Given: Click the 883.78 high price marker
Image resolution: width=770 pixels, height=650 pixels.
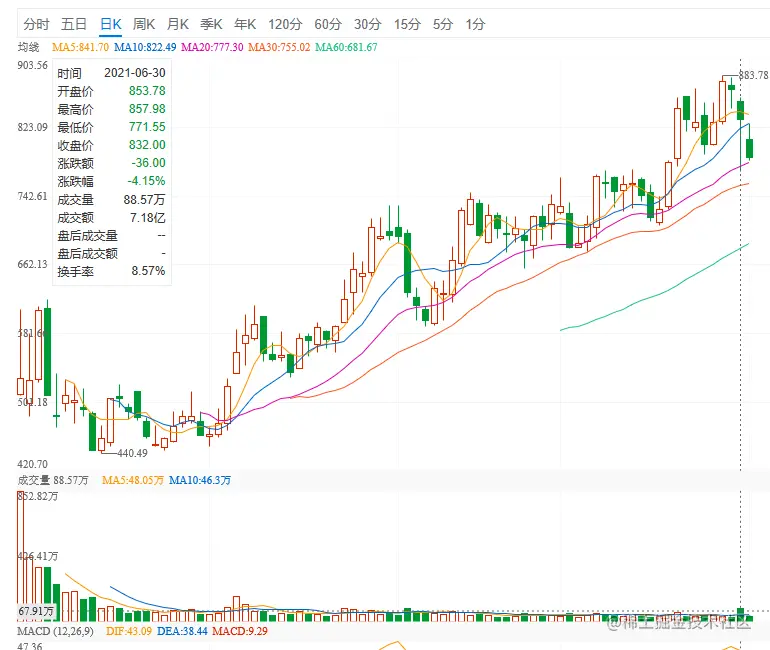Looking at the screenshot, I should [x=754, y=75].
